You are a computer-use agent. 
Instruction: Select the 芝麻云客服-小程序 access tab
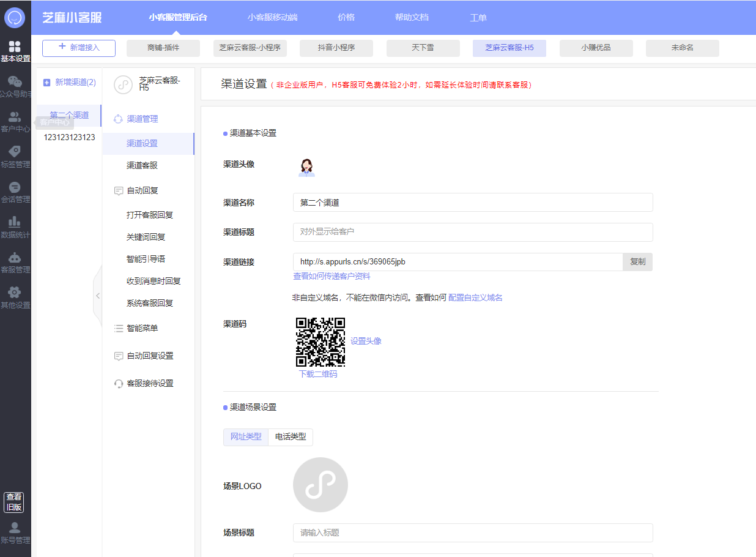tap(250, 48)
